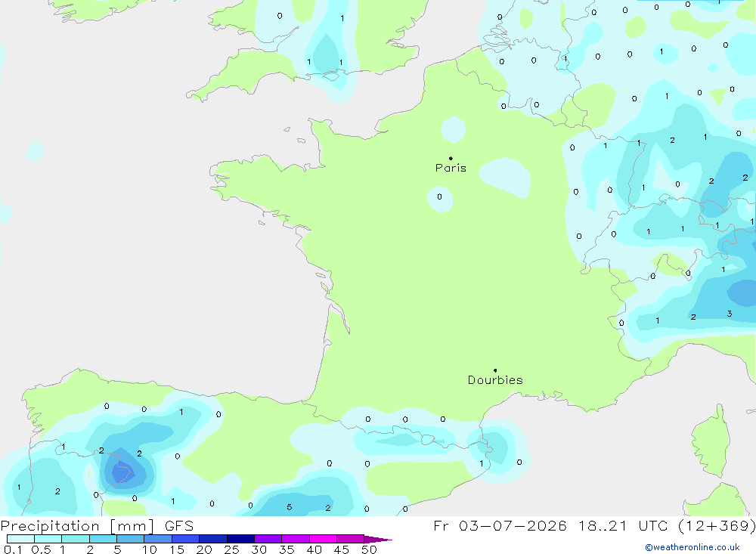Screen dimensions: 756x554
Task: Click the map value '3' over northern Italy
Action: click(x=730, y=314)
